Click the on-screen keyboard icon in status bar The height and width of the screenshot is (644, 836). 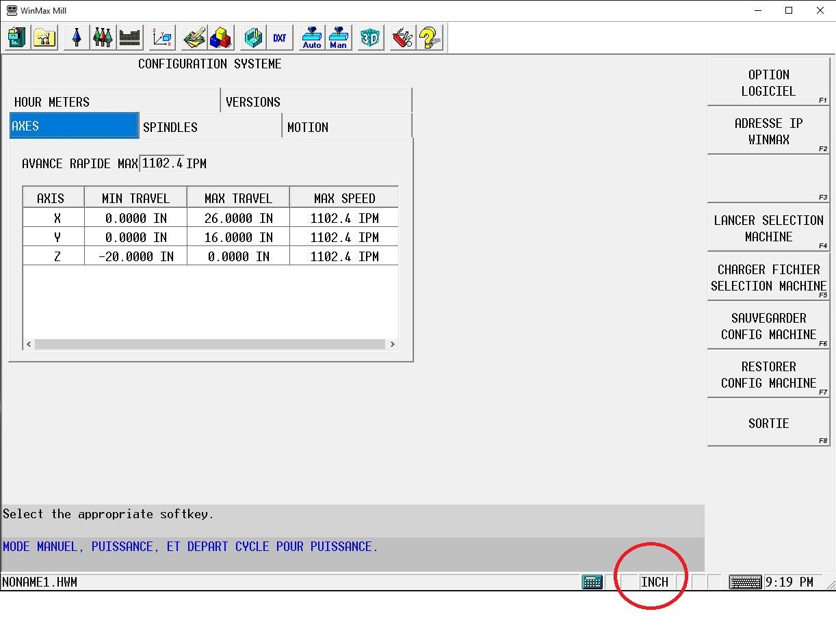point(745,582)
